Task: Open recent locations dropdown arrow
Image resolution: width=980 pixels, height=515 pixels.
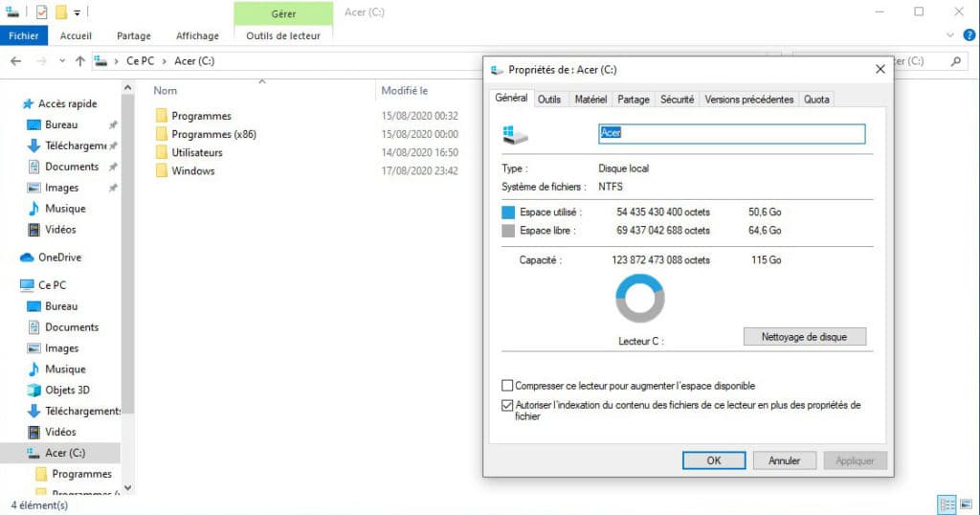Action: [x=62, y=60]
